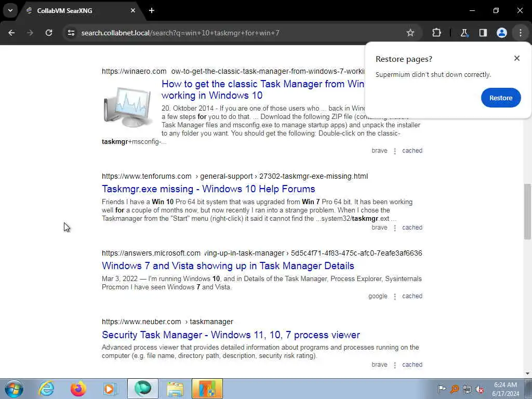Open Windows 7 and Vista Task Manager Details
Viewport: 532px width, 399px height.
click(x=228, y=265)
